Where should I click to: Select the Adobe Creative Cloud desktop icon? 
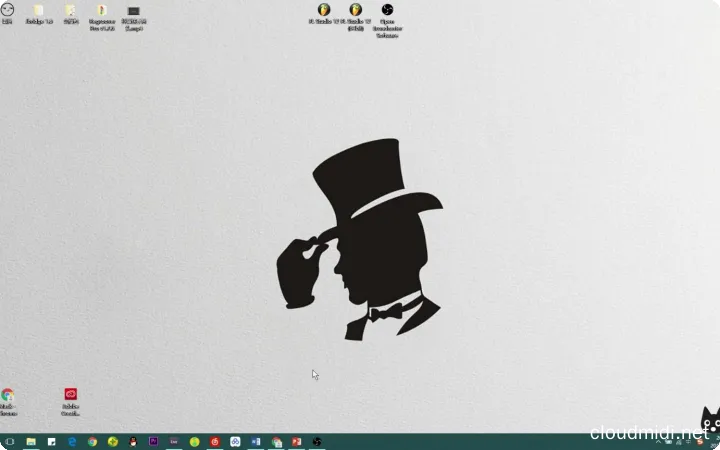[70, 395]
